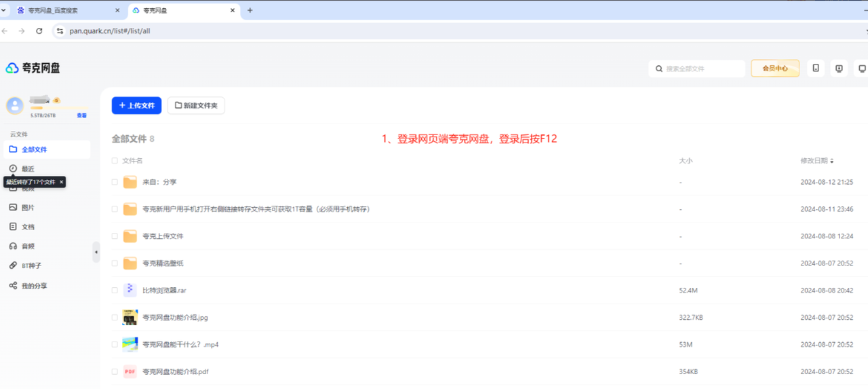Click the 夸克网盘功能介绍.jpg file name
This screenshot has width=868, height=389.
point(175,317)
